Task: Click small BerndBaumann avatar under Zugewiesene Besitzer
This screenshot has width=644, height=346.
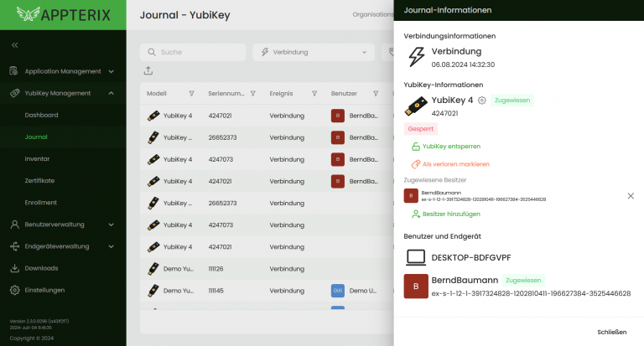Action: [x=411, y=196]
